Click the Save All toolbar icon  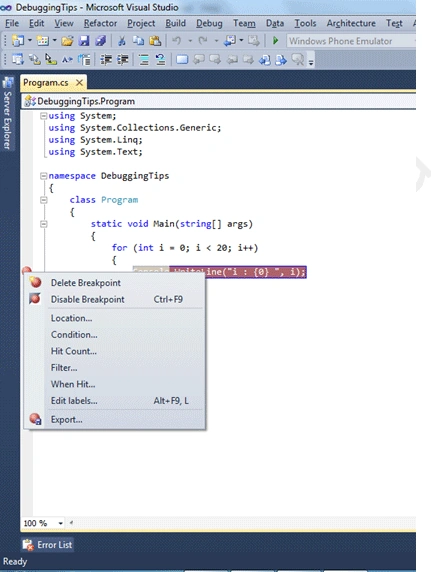coord(100,41)
